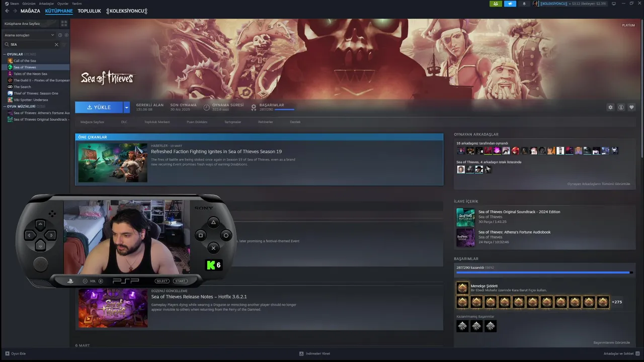This screenshot has height=362, width=644.
Task: Open the Arama sonuçları dropdown
Action: pos(29,35)
